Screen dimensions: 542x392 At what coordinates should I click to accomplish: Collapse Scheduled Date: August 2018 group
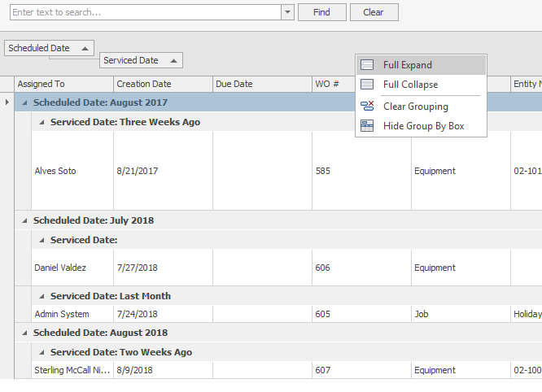[24, 333]
